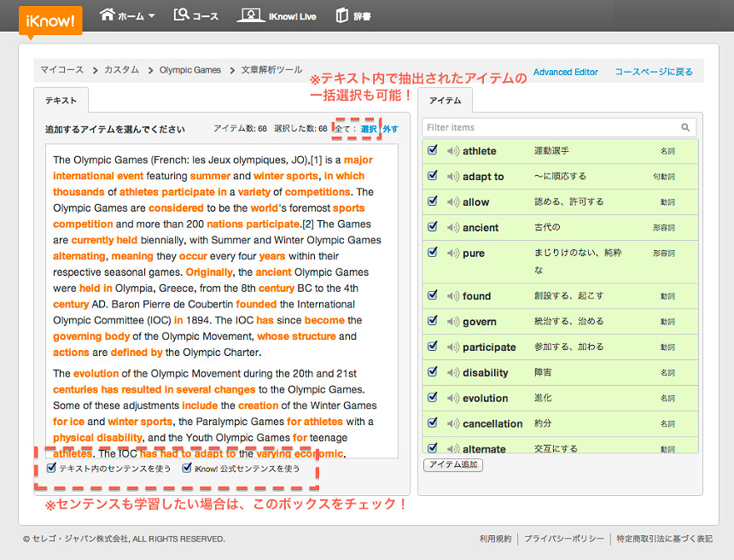Play audio for participate
Image resolution: width=734 pixels, height=560 pixels.
[x=452, y=347]
